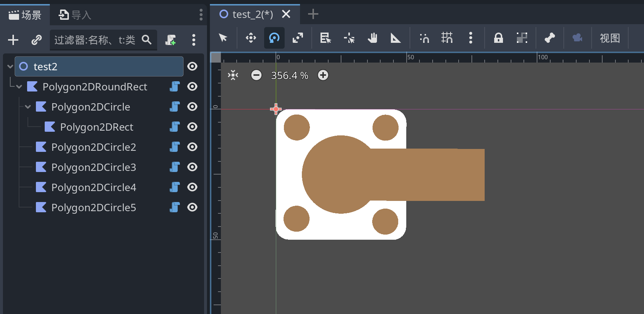The image size is (644, 314).
Task: Hide the Polygon2DCircle node
Action: coord(192,106)
